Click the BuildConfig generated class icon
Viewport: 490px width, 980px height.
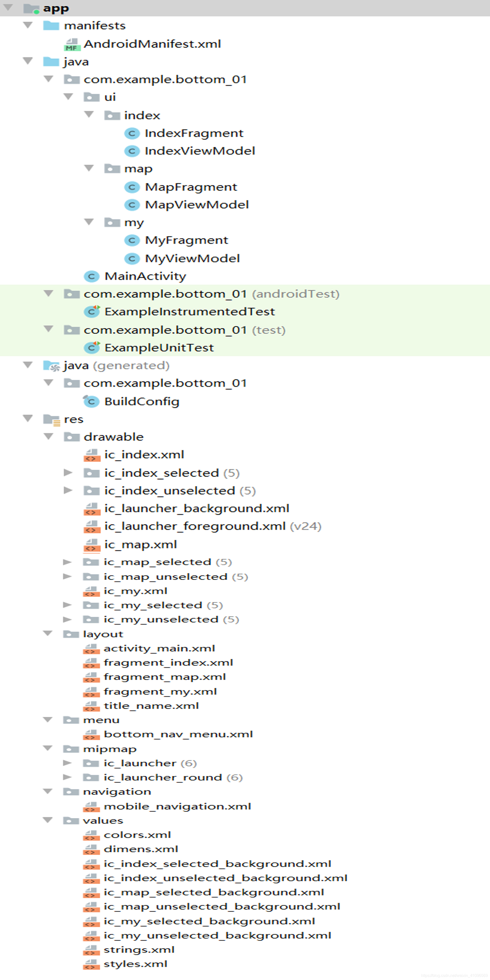click(91, 401)
